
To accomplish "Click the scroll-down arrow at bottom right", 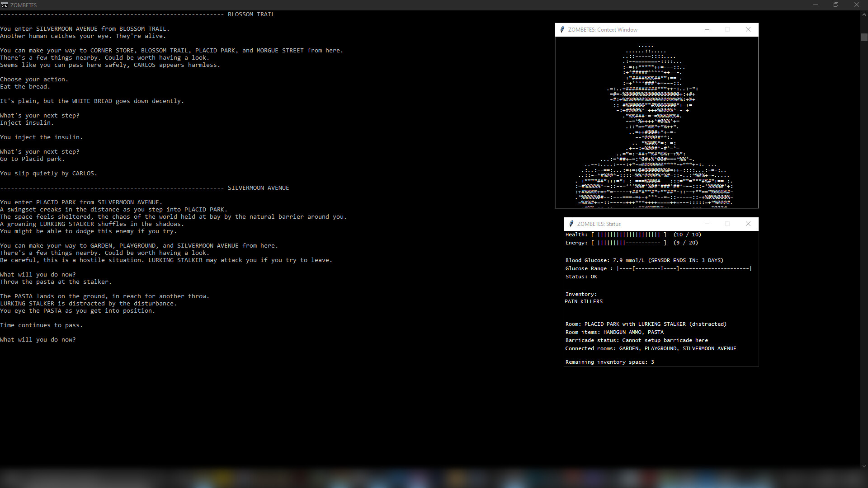I will coord(864,466).
